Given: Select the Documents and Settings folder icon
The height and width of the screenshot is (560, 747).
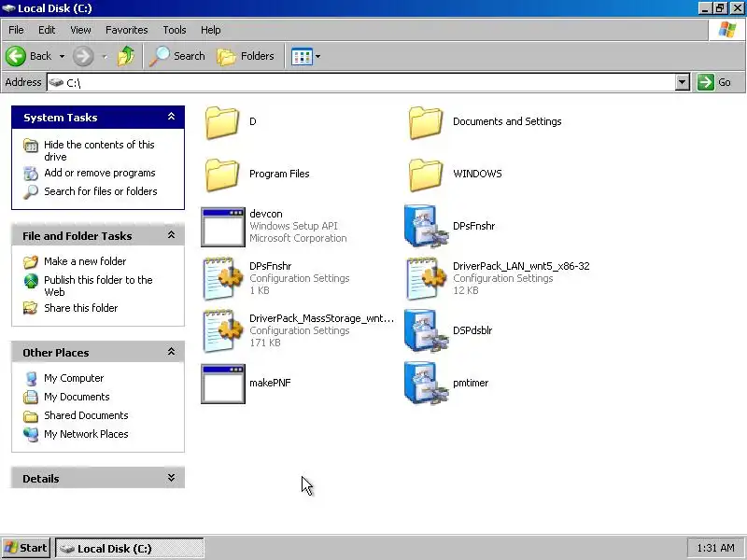Looking at the screenshot, I should (x=426, y=122).
